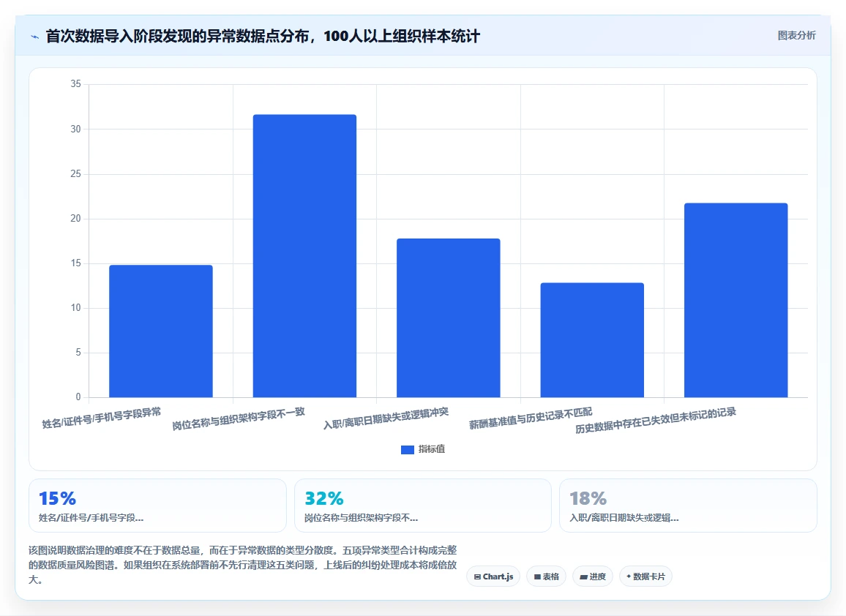Select the 进度 tag chip
The height and width of the screenshot is (616, 846).
592,576
